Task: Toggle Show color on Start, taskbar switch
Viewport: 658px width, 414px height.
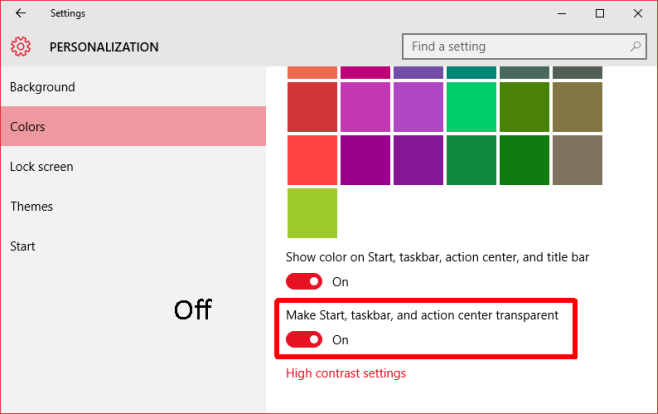Action: coord(304,282)
